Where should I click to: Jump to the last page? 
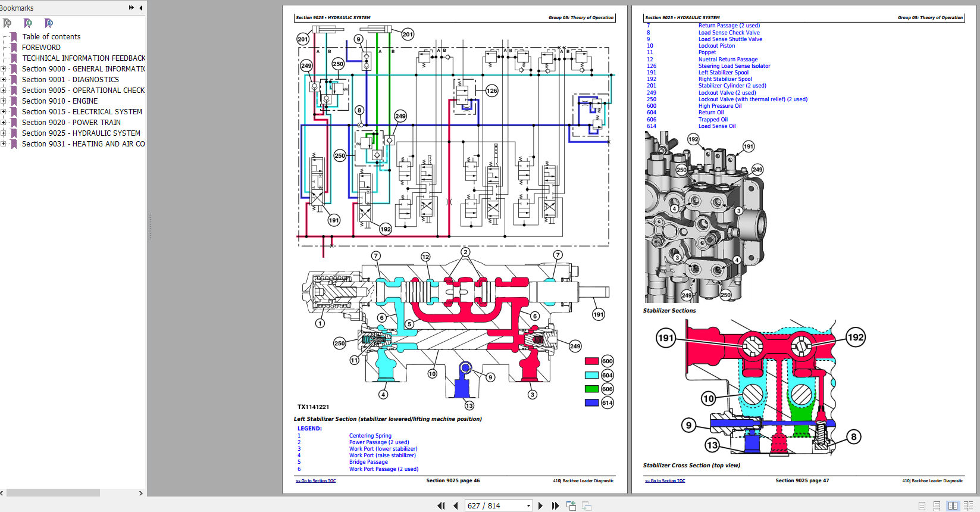(x=555, y=505)
